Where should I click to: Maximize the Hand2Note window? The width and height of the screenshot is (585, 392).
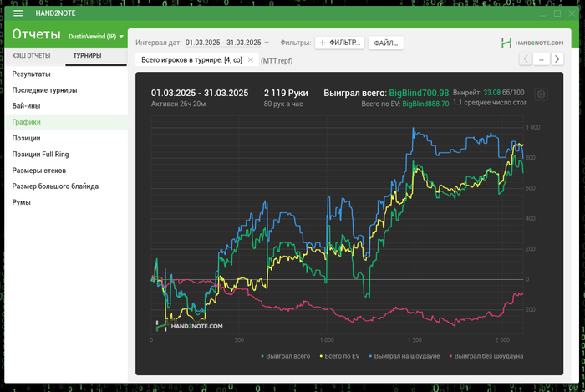click(x=557, y=13)
